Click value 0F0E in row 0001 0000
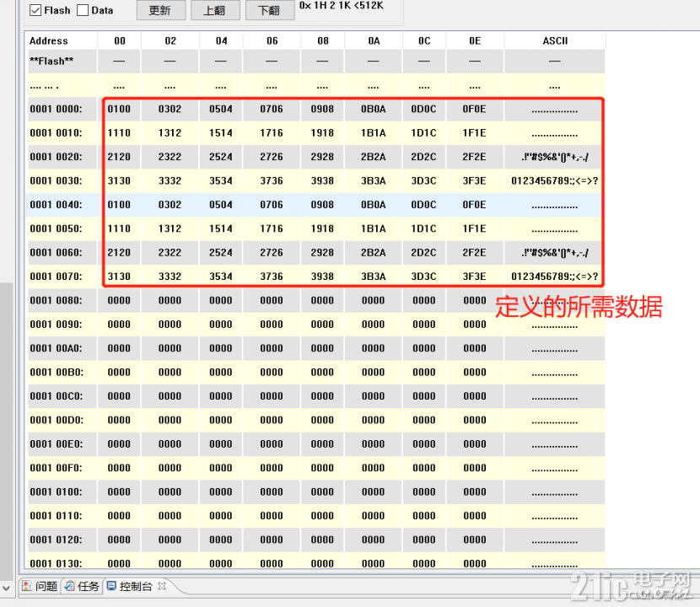The width and height of the screenshot is (700, 607). 475,109
